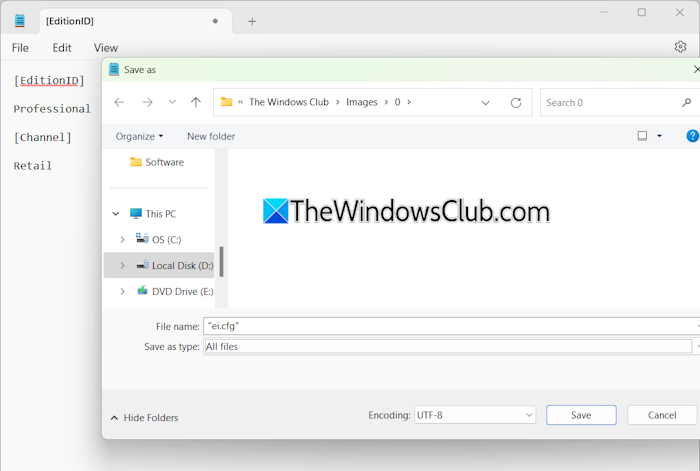This screenshot has width=700, height=471.
Task: Show hidden breadcrumb path chevrons
Action: pos(240,102)
